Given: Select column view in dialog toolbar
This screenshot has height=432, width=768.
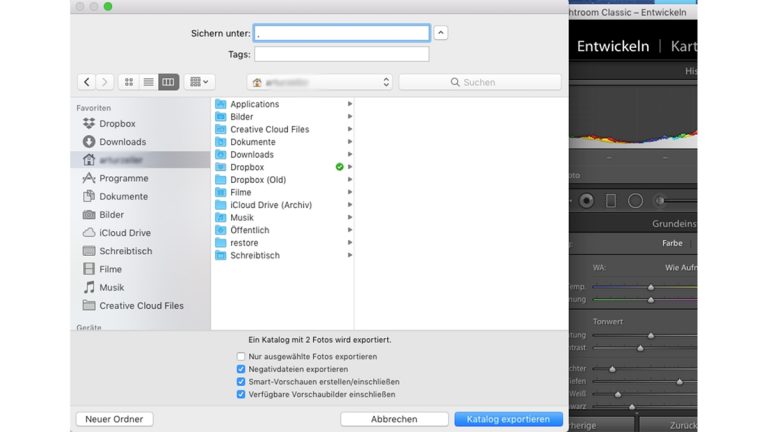Looking at the screenshot, I should tap(168, 82).
